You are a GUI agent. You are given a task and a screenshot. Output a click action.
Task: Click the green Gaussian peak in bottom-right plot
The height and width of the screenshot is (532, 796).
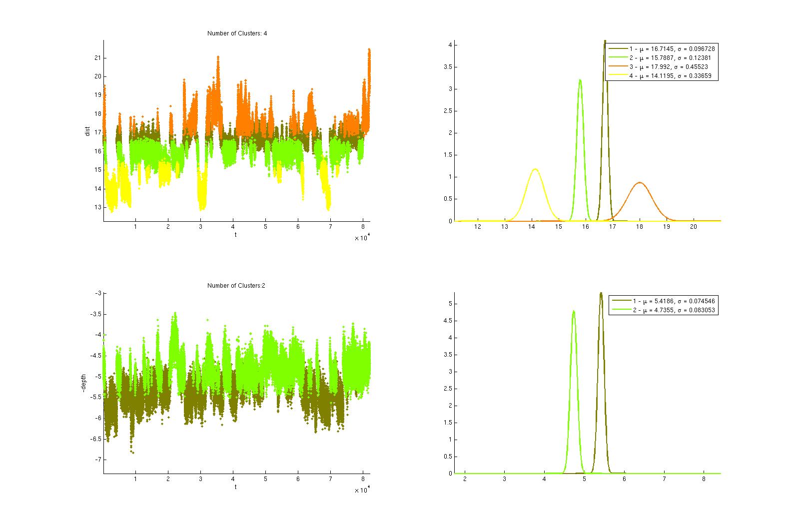[x=574, y=311]
